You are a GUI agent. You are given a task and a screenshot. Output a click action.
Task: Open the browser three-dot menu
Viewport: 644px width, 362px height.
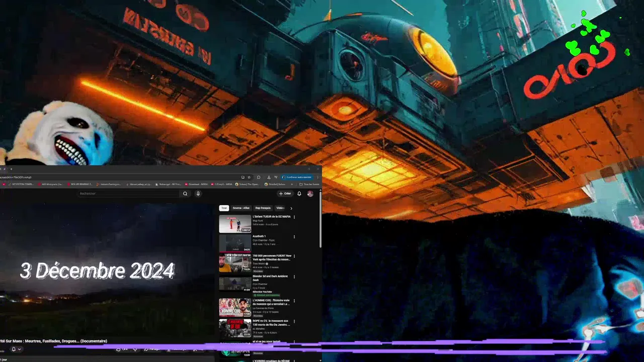click(317, 177)
